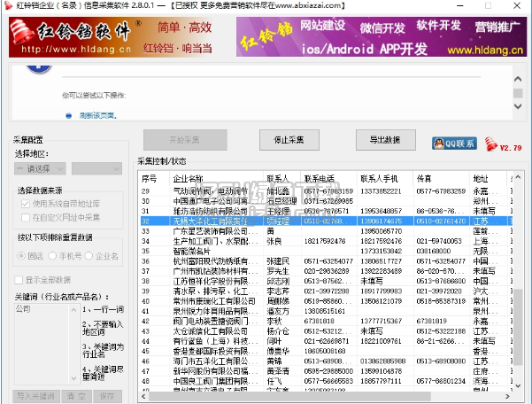The width and height of the screenshot is (532, 404).
Task: Select row 40 常州市康瑞化工有限公司
Action: click(x=326, y=301)
